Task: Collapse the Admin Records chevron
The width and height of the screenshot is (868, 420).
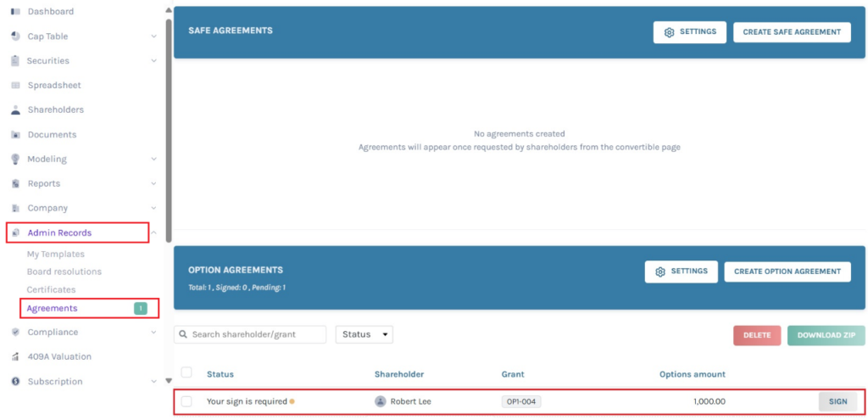Action: pyautogui.click(x=154, y=232)
